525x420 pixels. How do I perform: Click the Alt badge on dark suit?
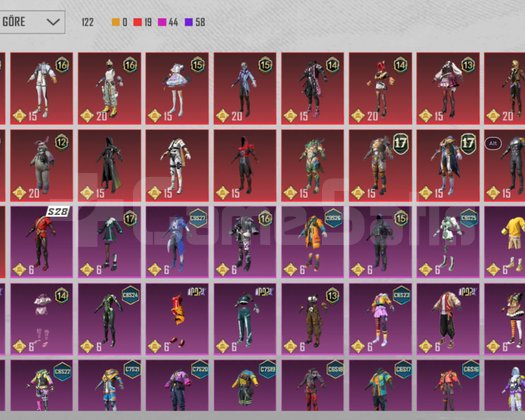click(493, 144)
